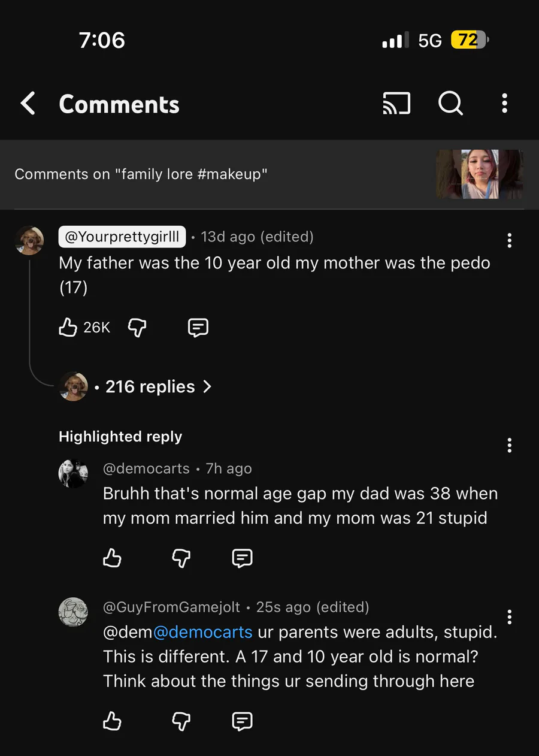Tap the back arrow next to Comments

[28, 104]
